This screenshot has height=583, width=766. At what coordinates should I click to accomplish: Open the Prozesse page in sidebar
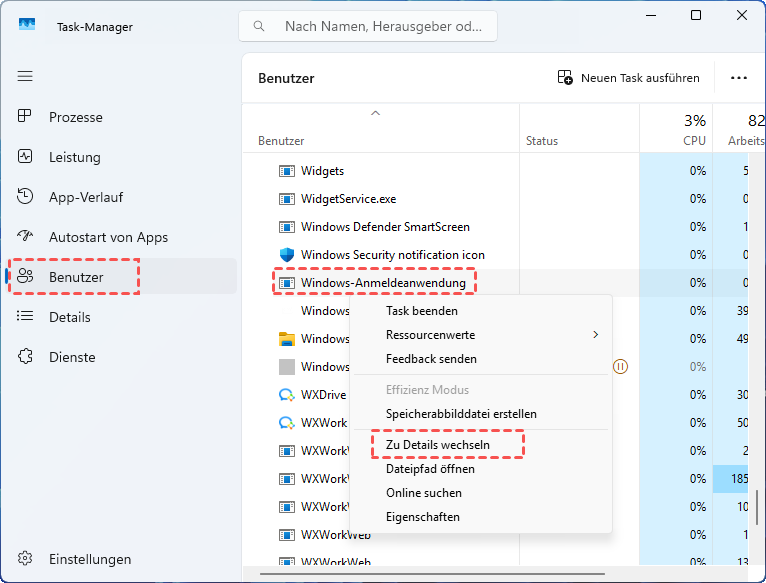[x=75, y=117]
